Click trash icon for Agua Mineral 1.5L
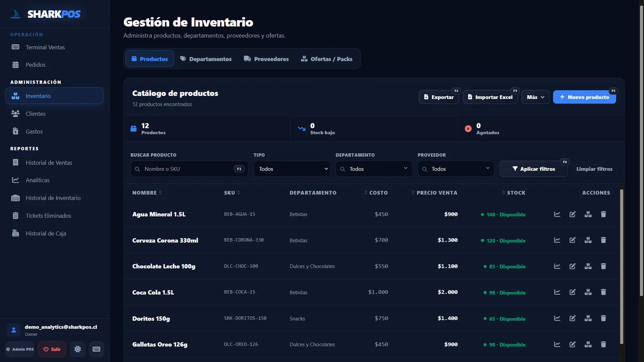Image resolution: width=644 pixels, height=362 pixels. click(x=603, y=214)
